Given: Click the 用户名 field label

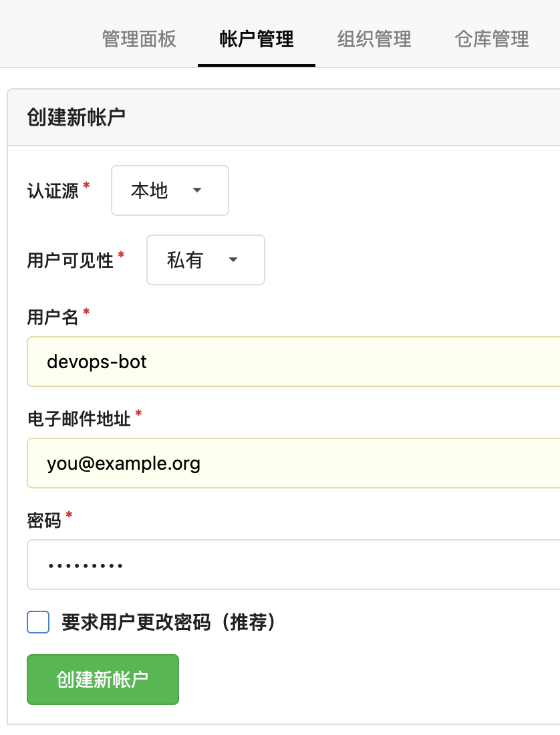Looking at the screenshot, I should (53, 317).
